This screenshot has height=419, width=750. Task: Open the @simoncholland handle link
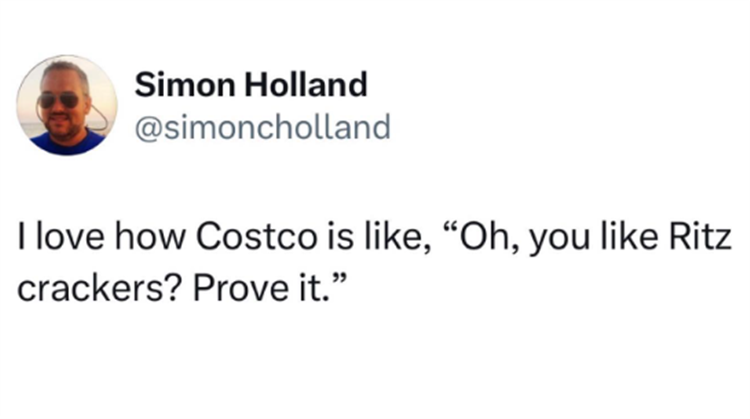click(263, 127)
